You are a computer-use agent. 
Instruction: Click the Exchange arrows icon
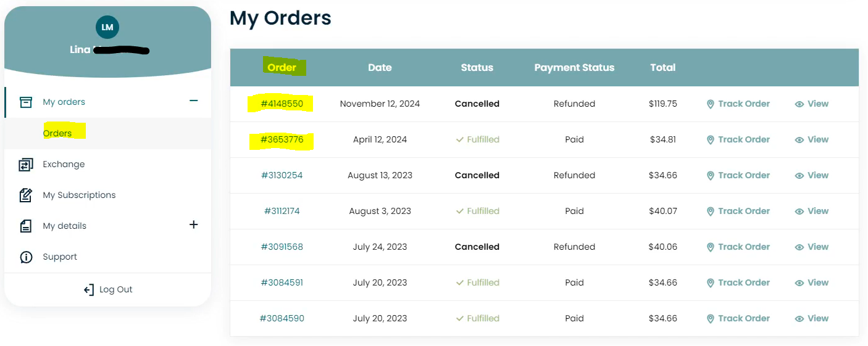[x=26, y=164]
